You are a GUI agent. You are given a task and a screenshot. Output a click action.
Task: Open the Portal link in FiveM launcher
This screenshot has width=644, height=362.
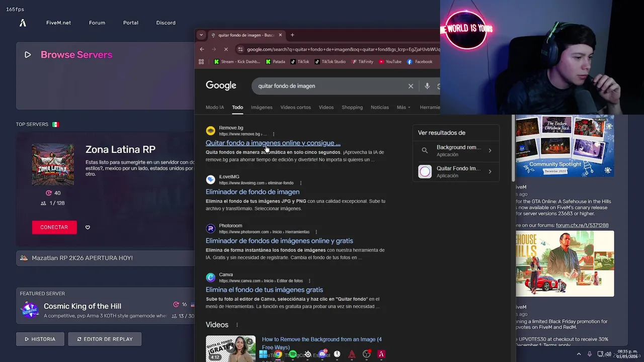point(131,23)
